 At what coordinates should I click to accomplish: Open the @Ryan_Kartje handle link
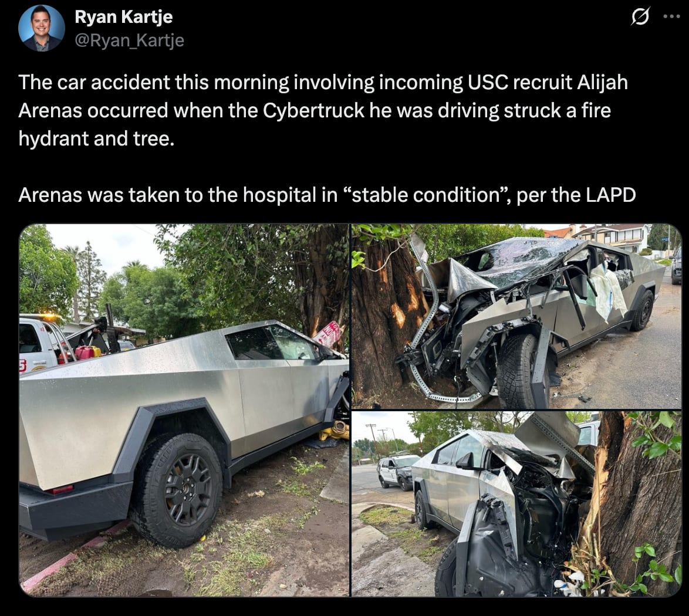click(129, 40)
